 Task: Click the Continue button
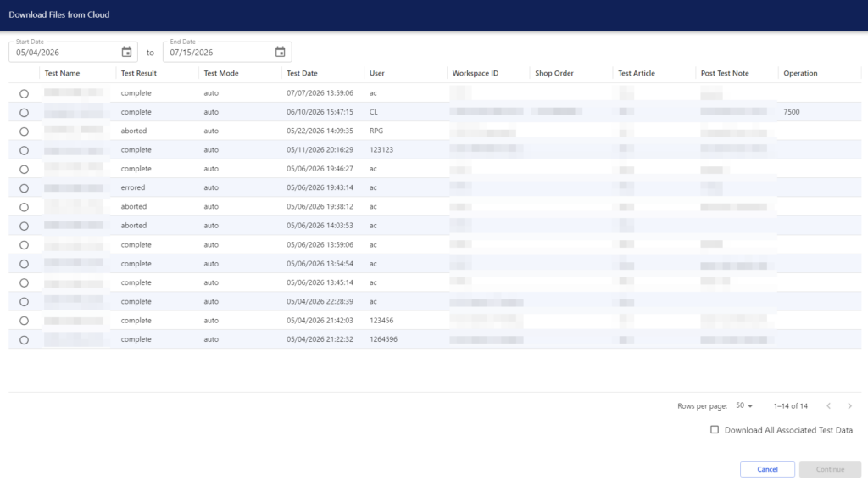pos(830,469)
